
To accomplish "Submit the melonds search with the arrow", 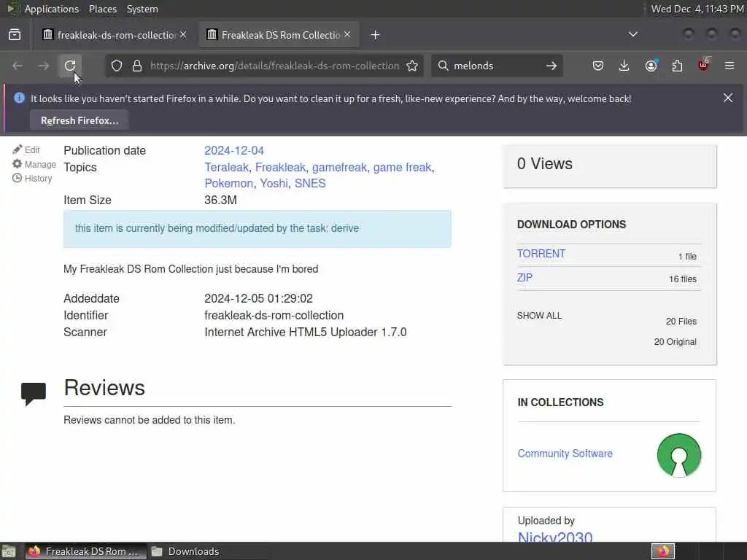I will tap(551, 66).
